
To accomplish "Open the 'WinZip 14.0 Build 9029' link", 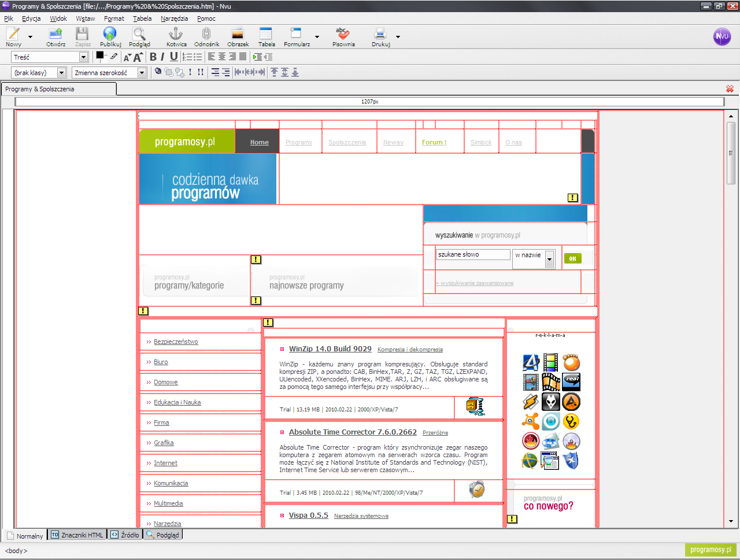I will (330, 349).
